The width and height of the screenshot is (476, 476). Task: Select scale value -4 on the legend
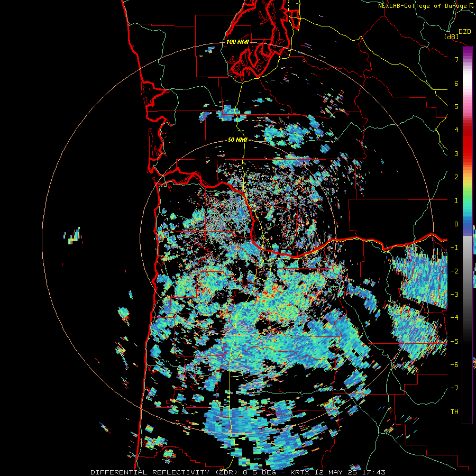[454, 318]
